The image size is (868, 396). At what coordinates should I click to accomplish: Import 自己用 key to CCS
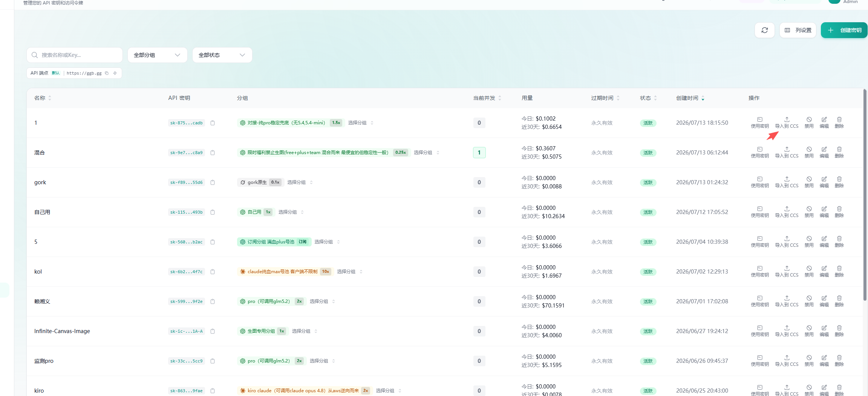[787, 212]
